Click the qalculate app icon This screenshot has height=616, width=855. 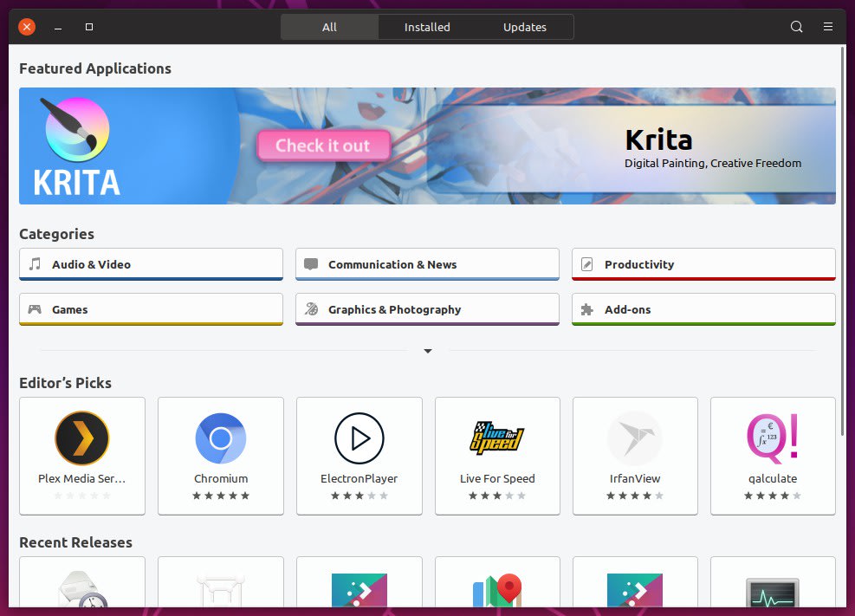(x=773, y=438)
